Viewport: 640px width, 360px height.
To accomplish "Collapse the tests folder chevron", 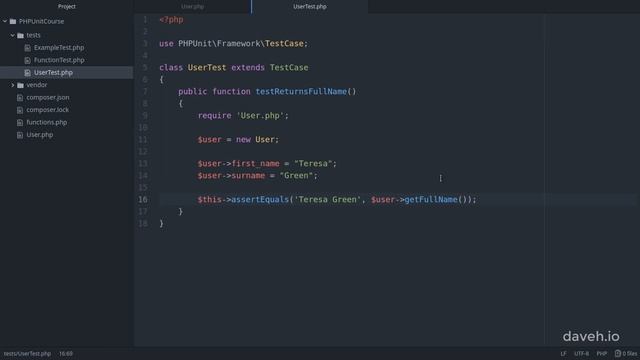I will point(12,36).
